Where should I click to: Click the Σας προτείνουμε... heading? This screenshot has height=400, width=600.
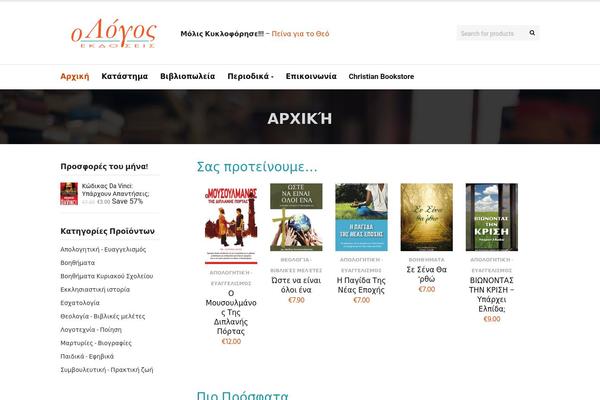tap(257, 167)
